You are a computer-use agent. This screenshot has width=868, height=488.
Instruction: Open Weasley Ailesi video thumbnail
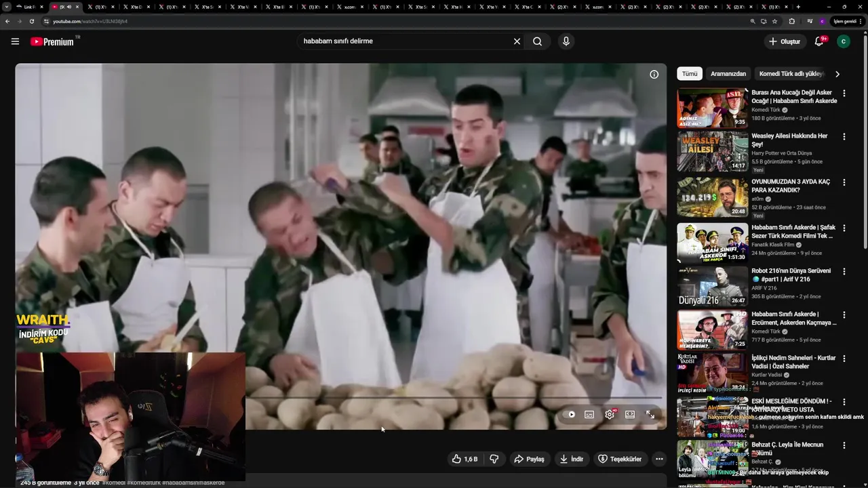[x=712, y=152]
